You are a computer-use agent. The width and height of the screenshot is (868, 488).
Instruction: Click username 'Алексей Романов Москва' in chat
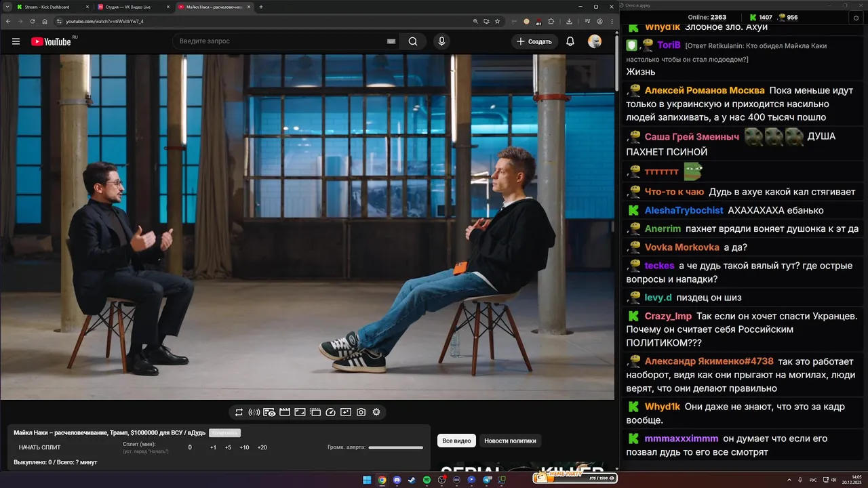pos(705,90)
